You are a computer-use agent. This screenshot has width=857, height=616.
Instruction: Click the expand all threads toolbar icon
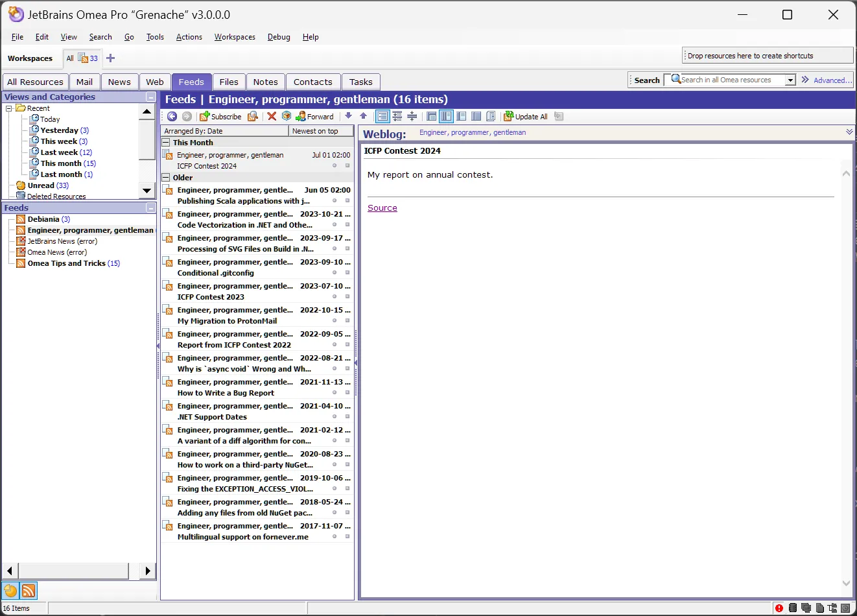click(x=397, y=116)
